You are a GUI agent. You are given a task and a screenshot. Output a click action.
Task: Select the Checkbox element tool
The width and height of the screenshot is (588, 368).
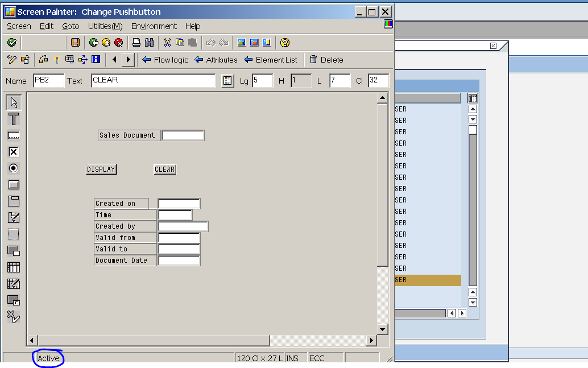click(13, 152)
